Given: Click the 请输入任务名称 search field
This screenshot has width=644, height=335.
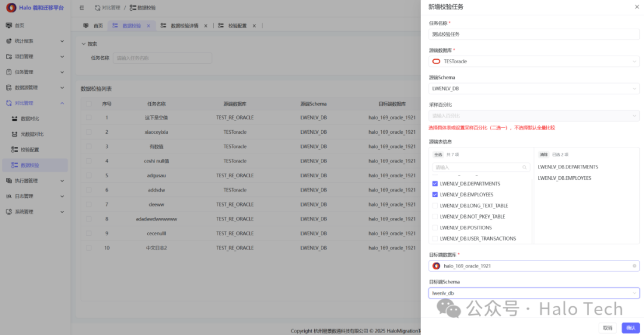Looking at the screenshot, I should pyautogui.click(x=162, y=59).
